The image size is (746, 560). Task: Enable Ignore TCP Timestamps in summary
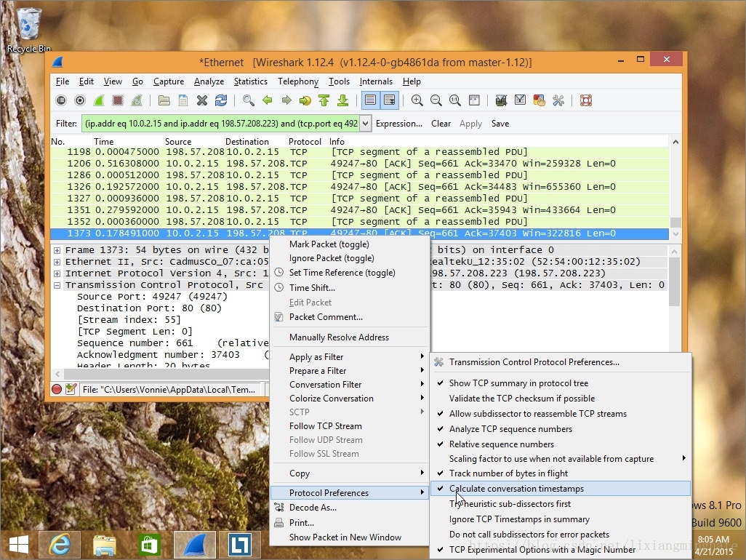point(561,519)
